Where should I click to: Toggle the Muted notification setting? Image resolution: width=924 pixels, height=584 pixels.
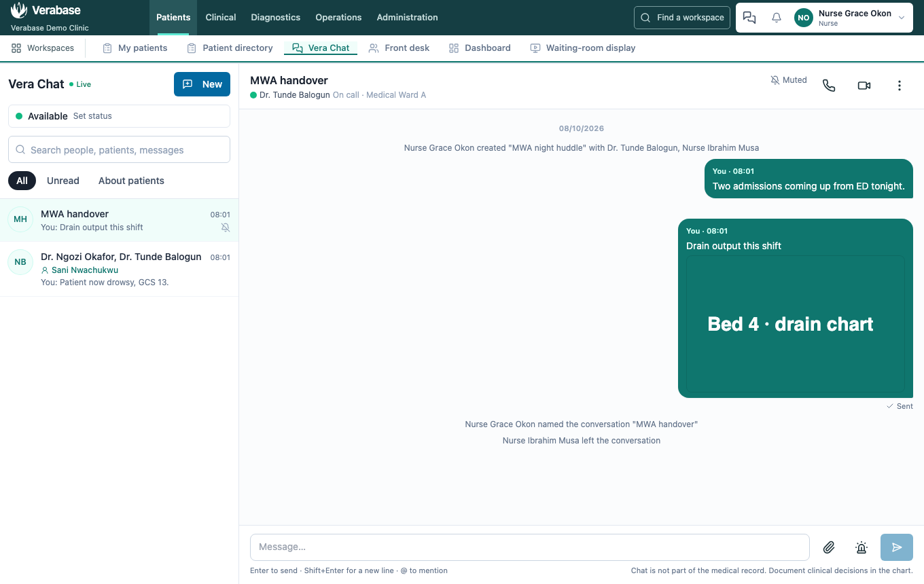(789, 80)
